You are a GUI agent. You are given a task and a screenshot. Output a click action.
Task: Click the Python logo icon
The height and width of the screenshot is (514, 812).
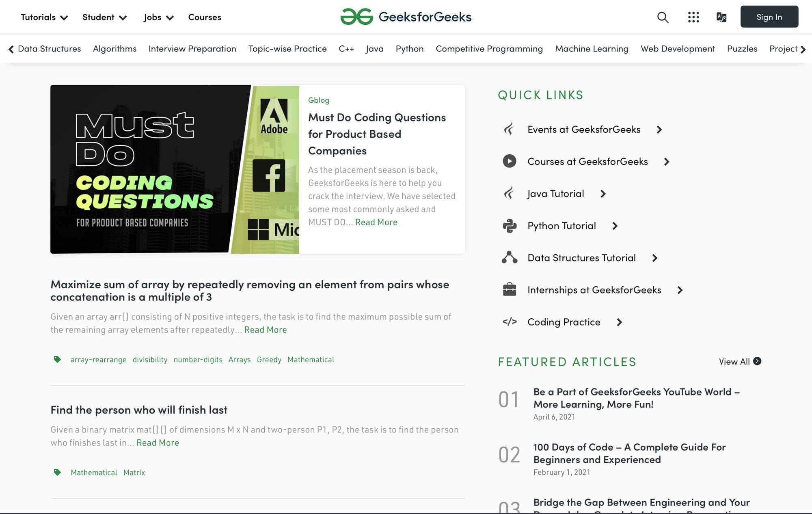[509, 226]
